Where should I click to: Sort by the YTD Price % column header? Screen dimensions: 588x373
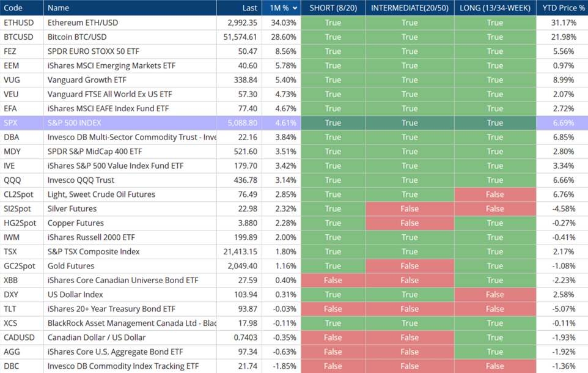562,8
